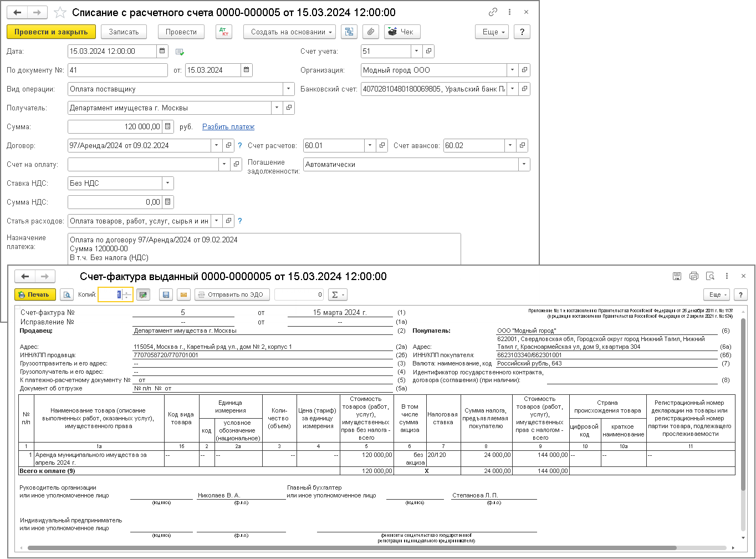Click the Копий number stepper
This screenshot has width=756, height=559.
point(127,295)
